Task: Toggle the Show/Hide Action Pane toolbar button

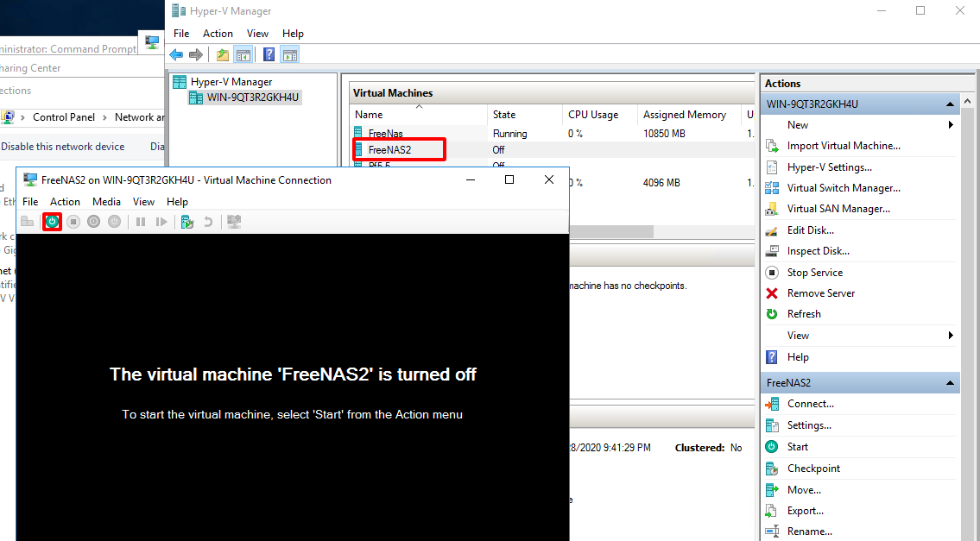Action: 290,55
